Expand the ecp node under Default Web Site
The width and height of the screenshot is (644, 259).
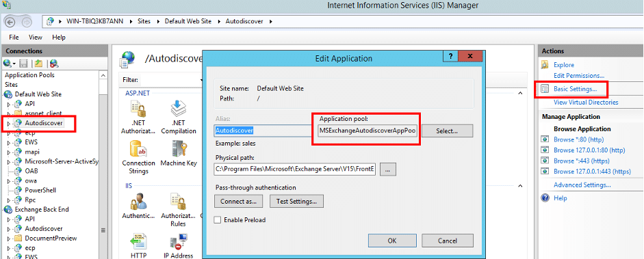9,133
